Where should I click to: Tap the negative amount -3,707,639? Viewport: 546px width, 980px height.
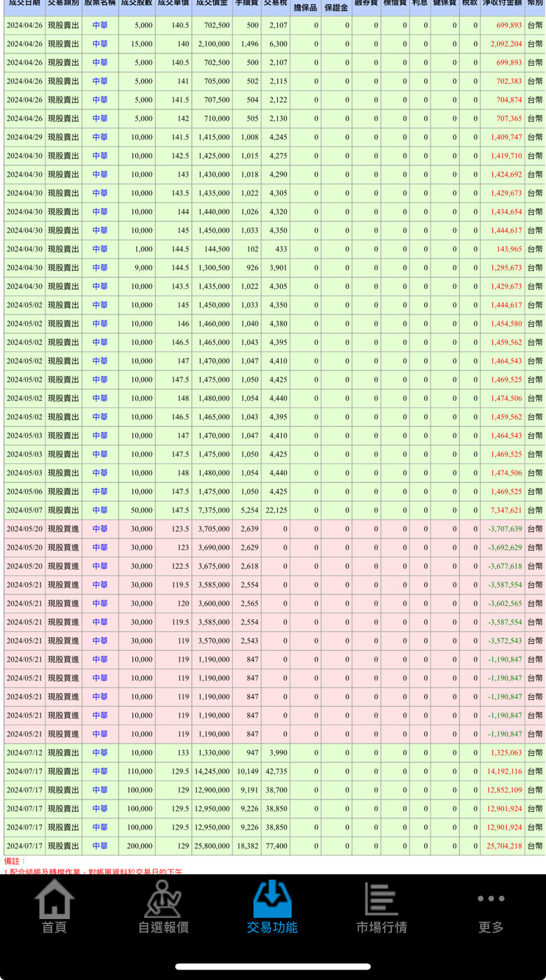point(505,528)
